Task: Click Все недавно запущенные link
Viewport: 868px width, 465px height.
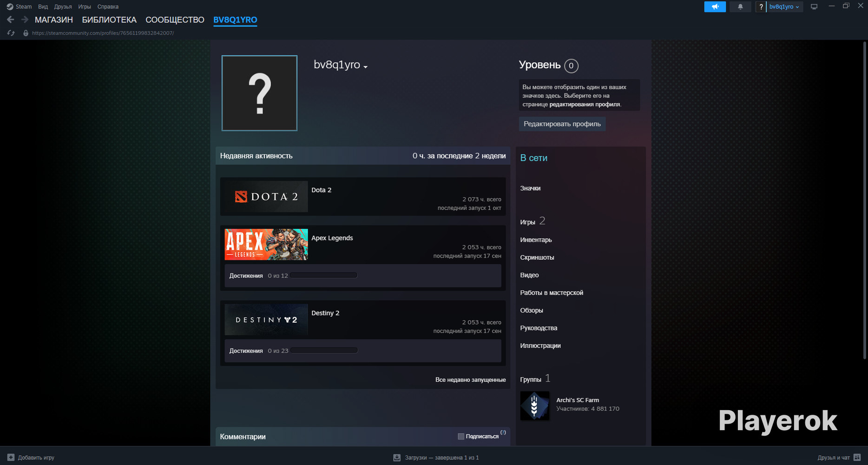Action: coord(470,380)
